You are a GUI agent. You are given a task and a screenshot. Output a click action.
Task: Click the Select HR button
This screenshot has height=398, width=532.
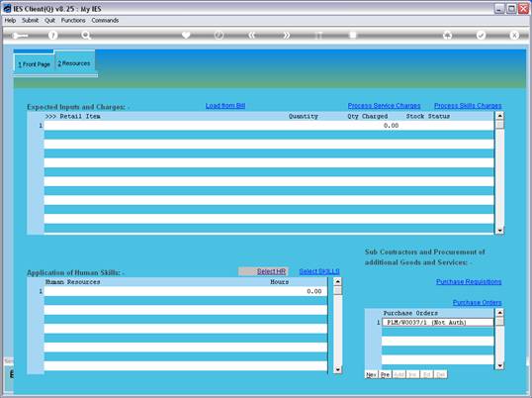264,271
